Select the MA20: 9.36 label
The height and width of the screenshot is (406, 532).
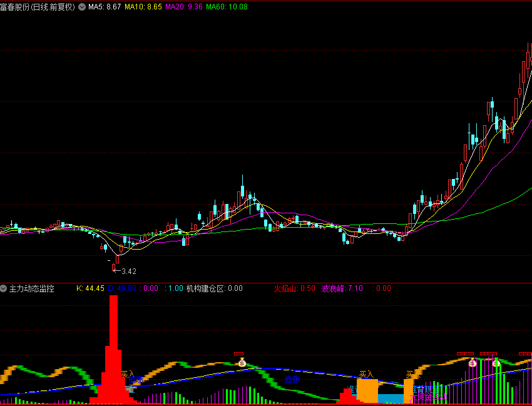[184, 7]
